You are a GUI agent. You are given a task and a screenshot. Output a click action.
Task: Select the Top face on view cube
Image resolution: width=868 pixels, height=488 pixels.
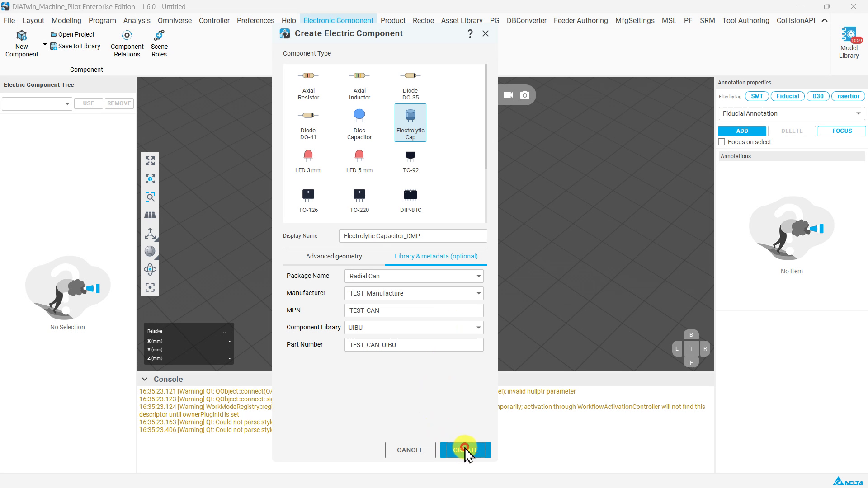click(691, 349)
